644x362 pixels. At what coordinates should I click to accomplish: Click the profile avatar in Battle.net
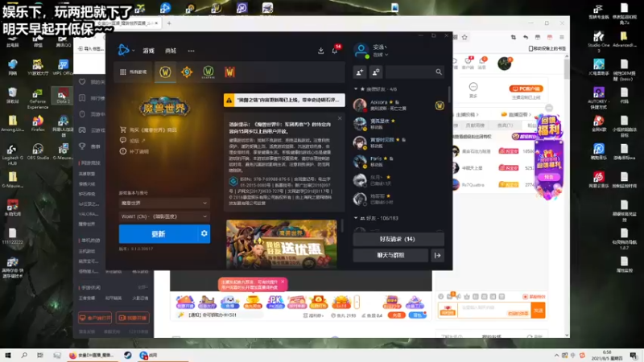click(x=361, y=51)
